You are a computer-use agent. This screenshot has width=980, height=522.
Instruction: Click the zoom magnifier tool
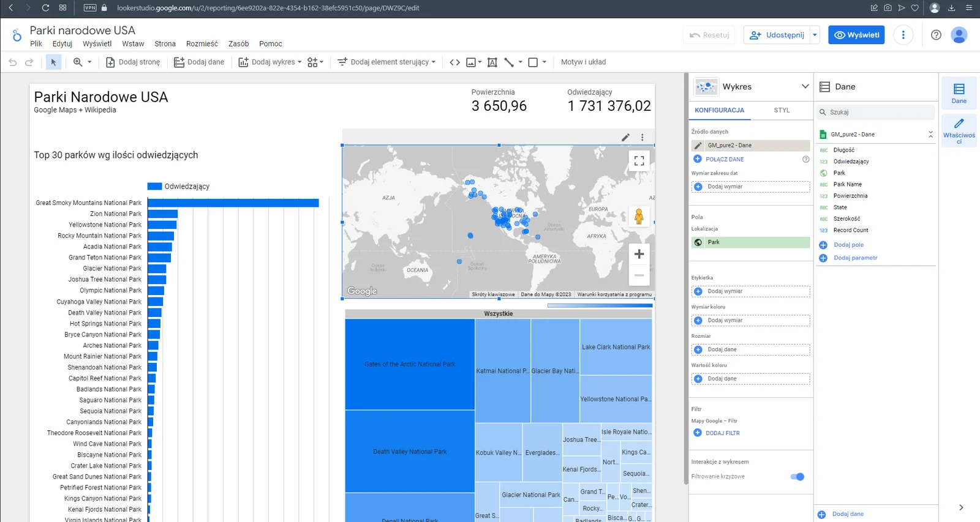(78, 62)
